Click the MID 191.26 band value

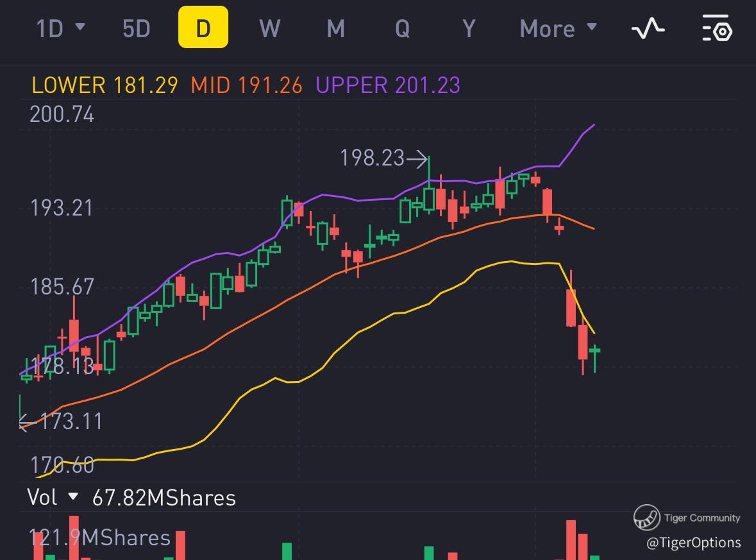246,85
